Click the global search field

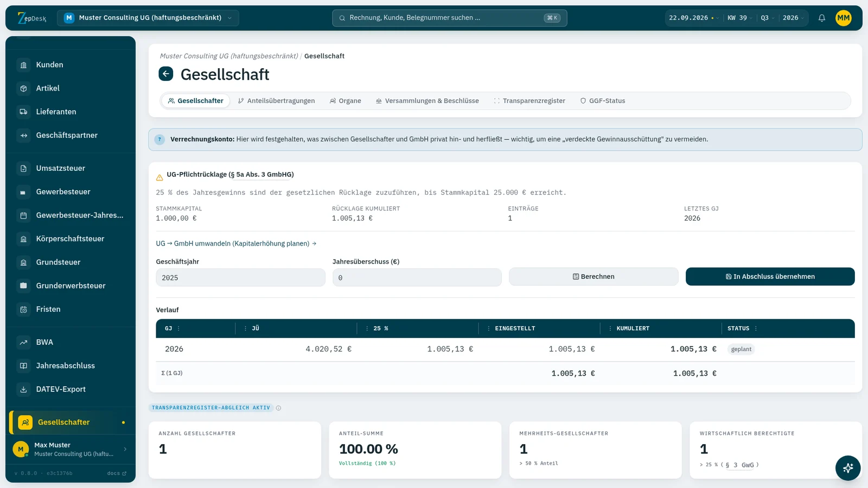[450, 18]
